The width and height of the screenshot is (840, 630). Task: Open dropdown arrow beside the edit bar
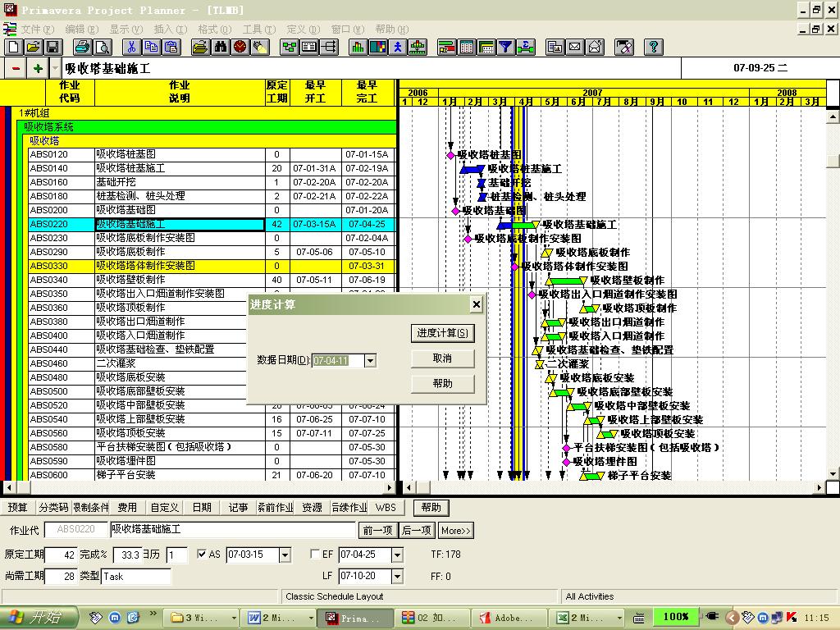click(55, 69)
